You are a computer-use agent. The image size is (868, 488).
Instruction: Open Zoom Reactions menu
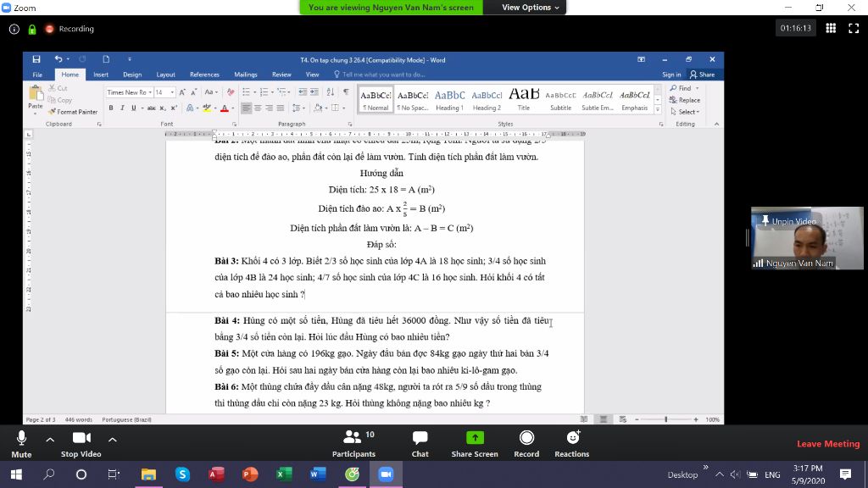point(572,444)
